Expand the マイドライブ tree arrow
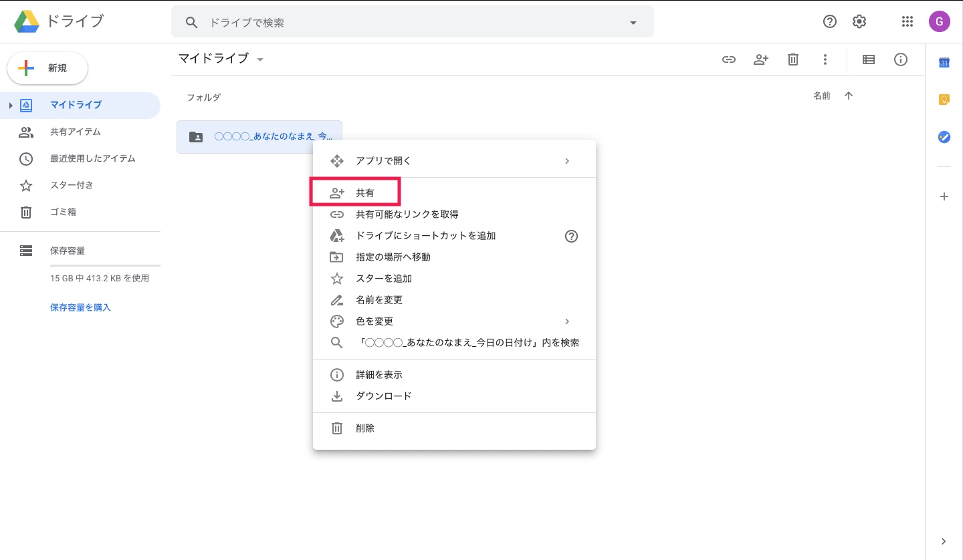The image size is (963, 560). pos(11,105)
